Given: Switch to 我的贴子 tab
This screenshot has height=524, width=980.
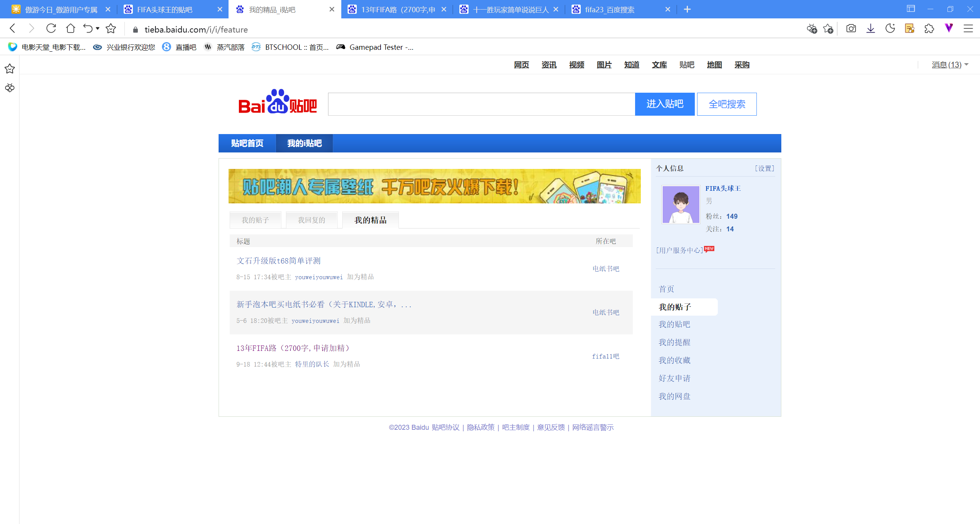Looking at the screenshot, I should [255, 220].
